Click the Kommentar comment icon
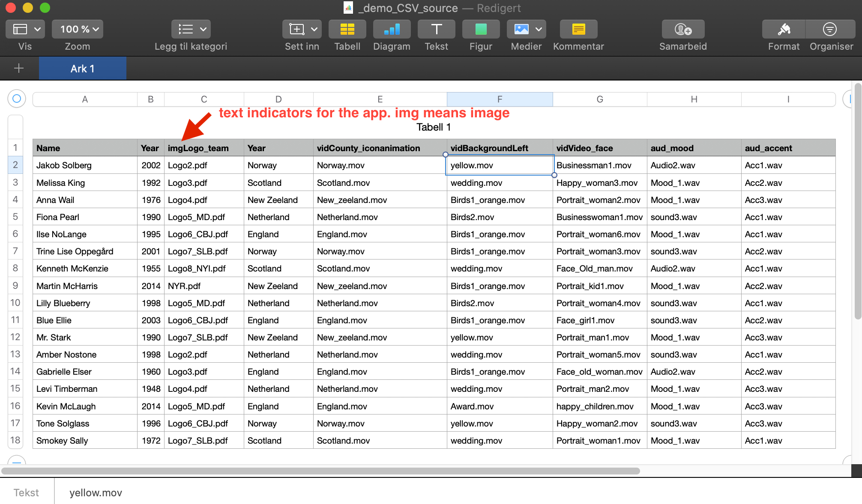Image resolution: width=862 pixels, height=504 pixels. [x=579, y=29]
